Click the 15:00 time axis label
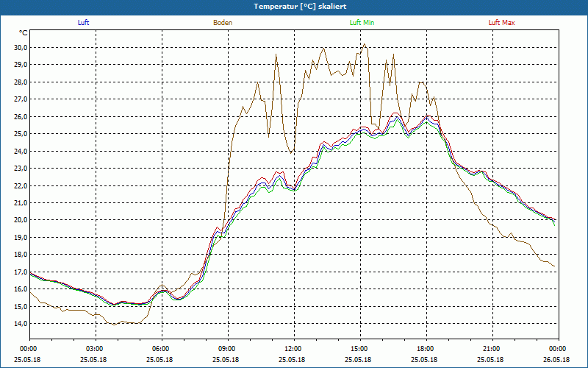 coord(360,349)
